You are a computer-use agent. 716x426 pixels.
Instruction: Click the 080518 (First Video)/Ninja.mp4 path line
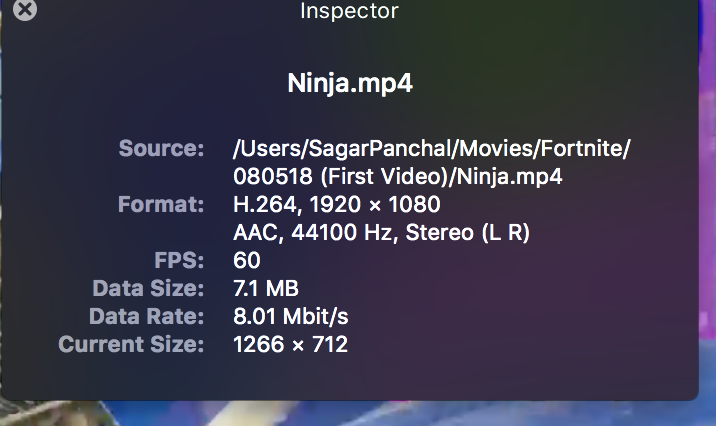[x=398, y=177]
